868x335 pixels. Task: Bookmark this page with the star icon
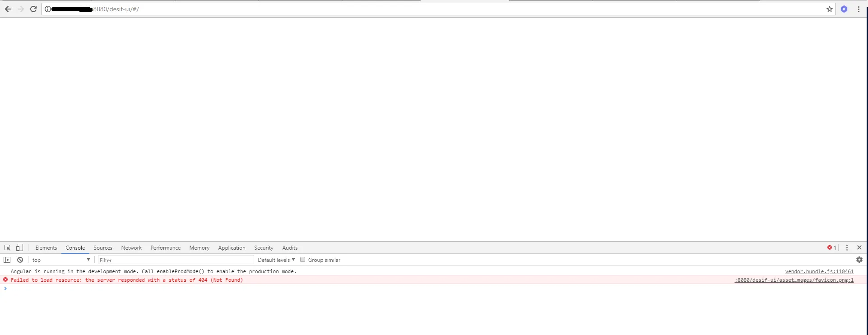[x=830, y=9]
